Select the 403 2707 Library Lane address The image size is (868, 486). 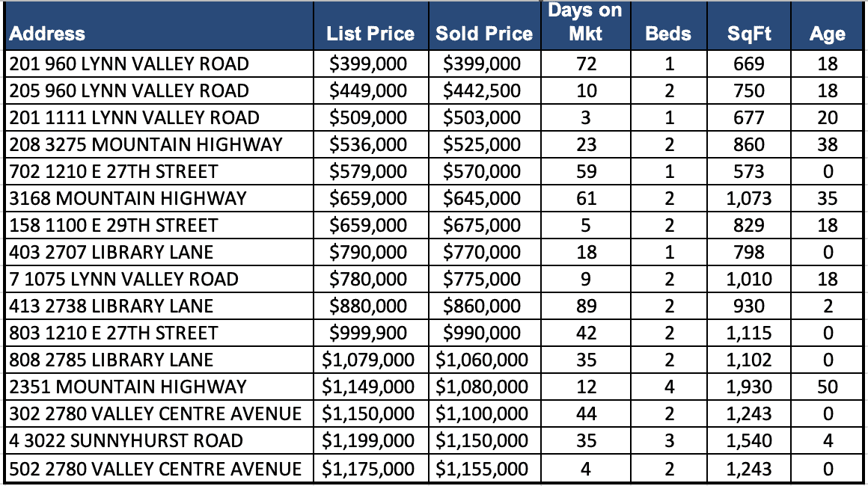coord(111,252)
